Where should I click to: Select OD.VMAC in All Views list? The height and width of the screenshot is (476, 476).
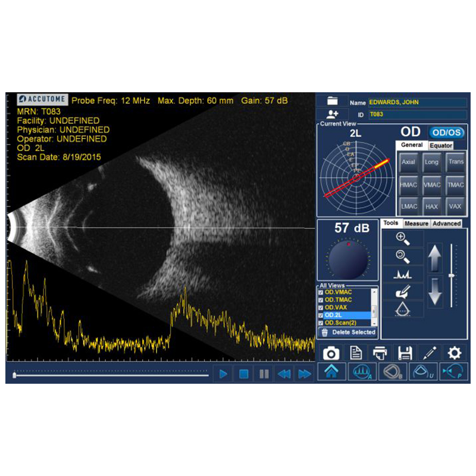tap(338, 292)
